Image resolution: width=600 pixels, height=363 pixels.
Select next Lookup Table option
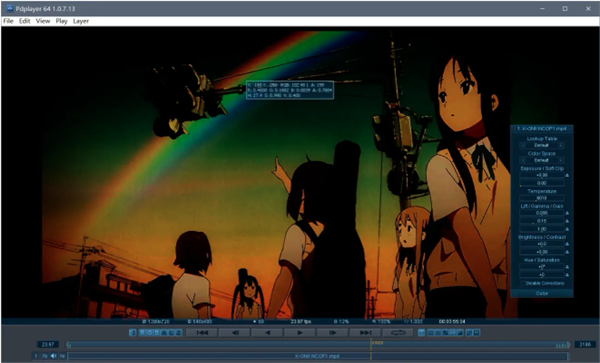pyautogui.click(x=561, y=146)
